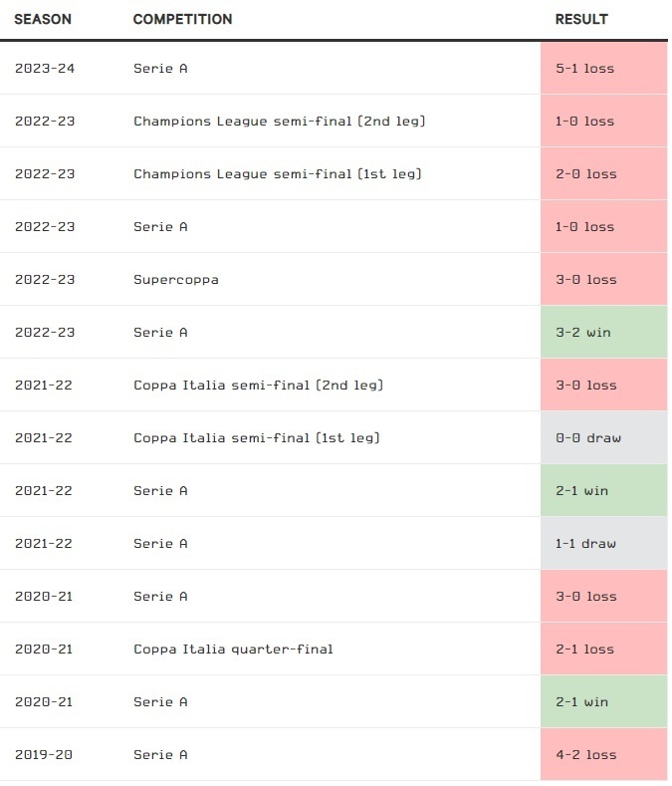Open the Coppa Italia quarter-final entry
The width and height of the screenshot is (672, 786).
click(x=233, y=650)
